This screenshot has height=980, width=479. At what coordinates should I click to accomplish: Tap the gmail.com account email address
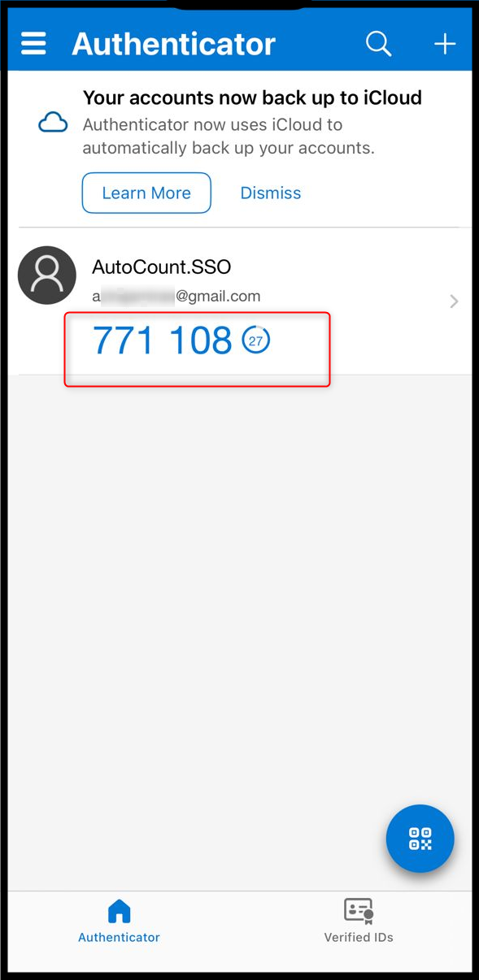point(176,297)
